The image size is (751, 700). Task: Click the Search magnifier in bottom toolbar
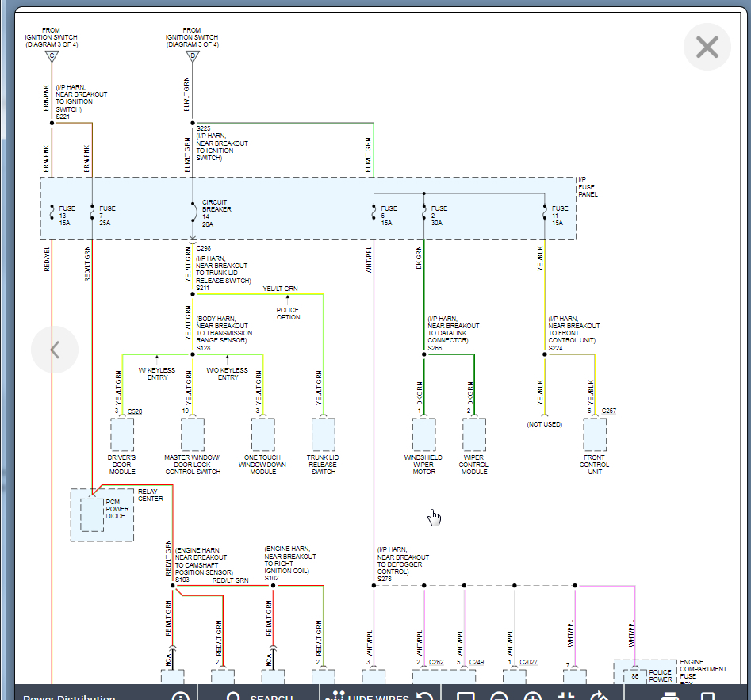pos(234,697)
